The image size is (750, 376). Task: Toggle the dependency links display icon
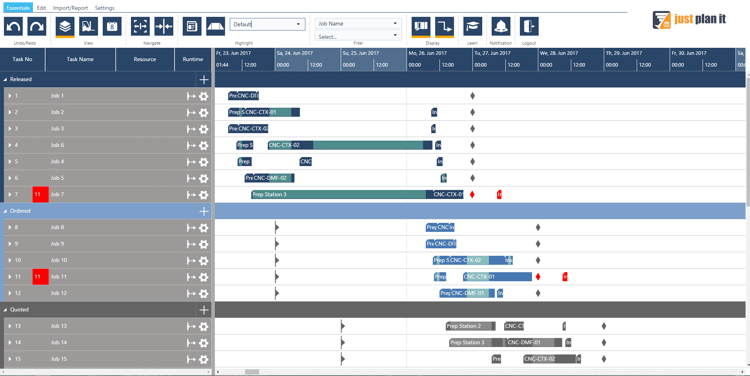(x=444, y=26)
